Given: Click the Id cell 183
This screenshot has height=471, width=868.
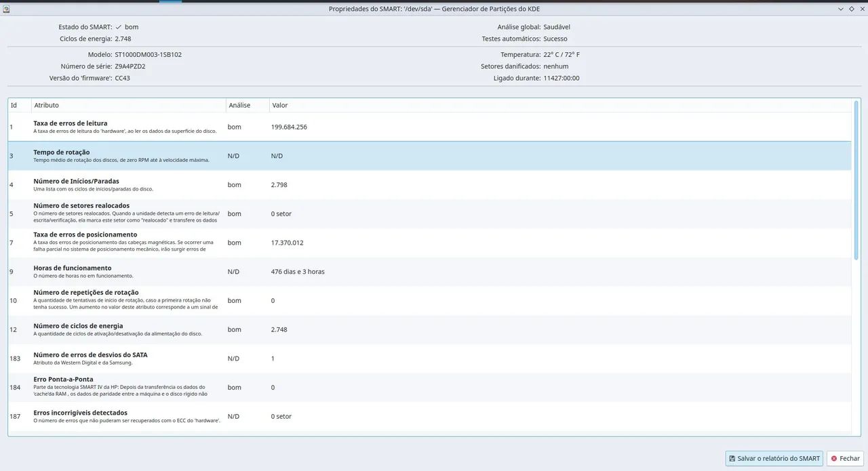Looking at the screenshot, I should (x=15, y=359).
